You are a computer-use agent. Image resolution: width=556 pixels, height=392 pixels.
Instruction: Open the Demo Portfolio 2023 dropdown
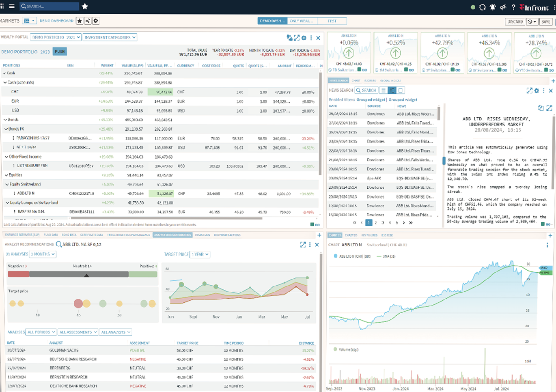click(56, 37)
